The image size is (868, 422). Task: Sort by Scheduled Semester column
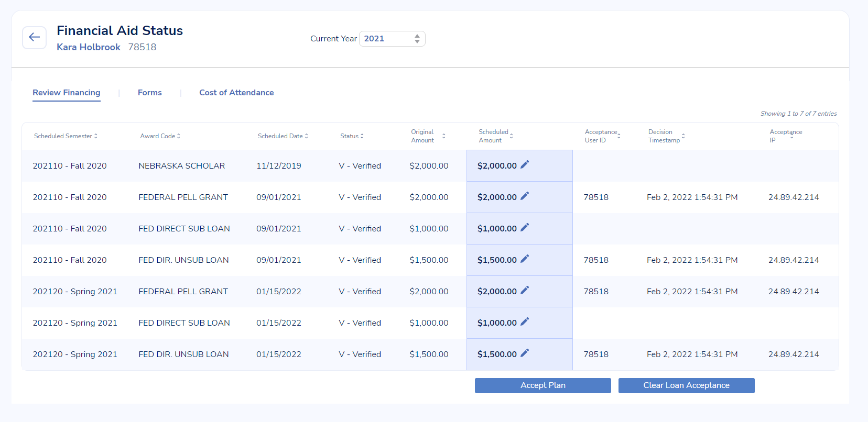coord(66,136)
